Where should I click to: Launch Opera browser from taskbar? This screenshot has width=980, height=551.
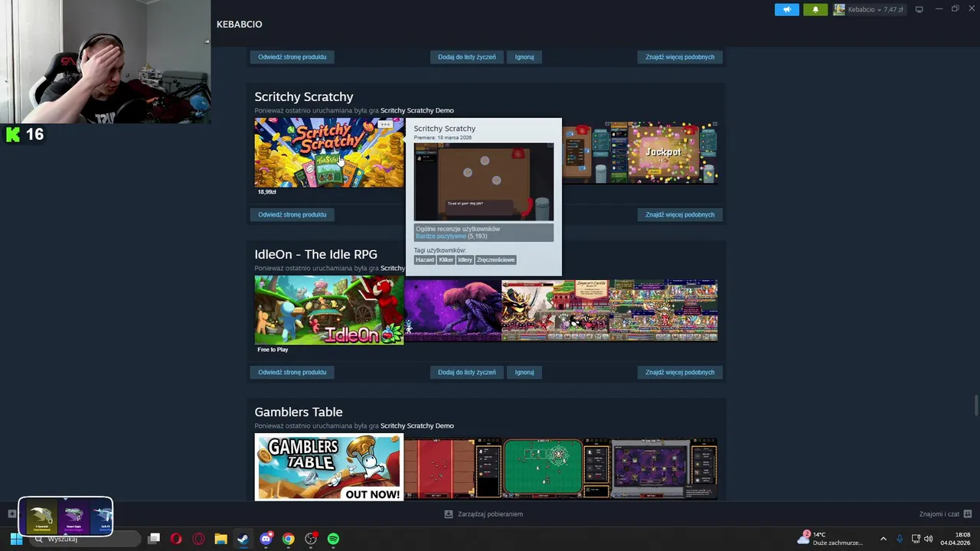[x=176, y=539]
